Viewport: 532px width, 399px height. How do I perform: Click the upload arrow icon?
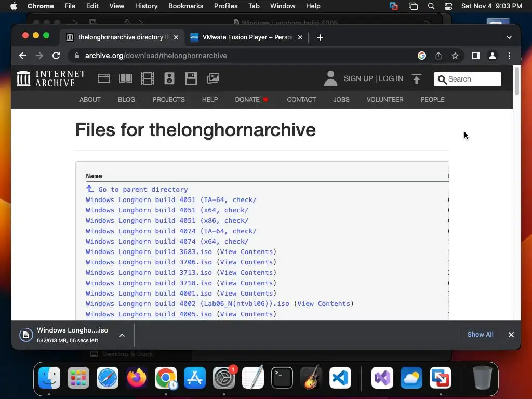coord(417,79)
